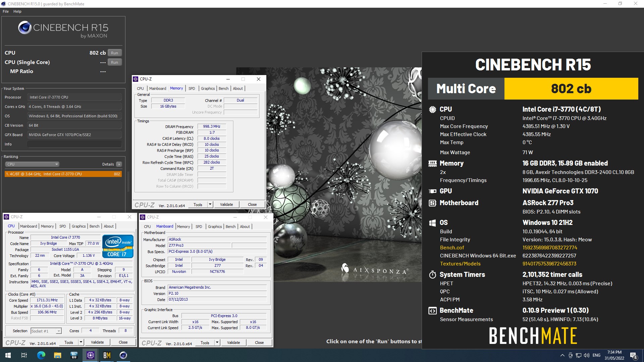Switch to Mainboard tab in Memory CPU-Z window
The width and height of the screenshot is (644, 362).
pos(158,88)
